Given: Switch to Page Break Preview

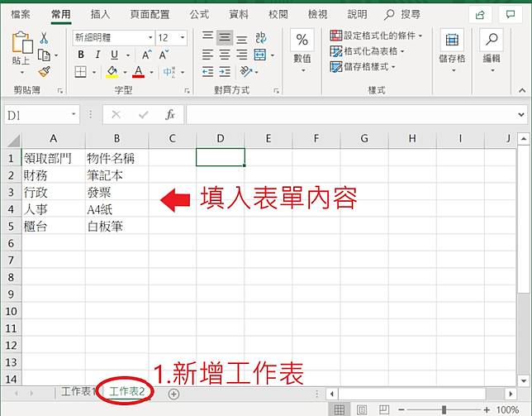Looking at the screenshot, I should coord(384,409).
